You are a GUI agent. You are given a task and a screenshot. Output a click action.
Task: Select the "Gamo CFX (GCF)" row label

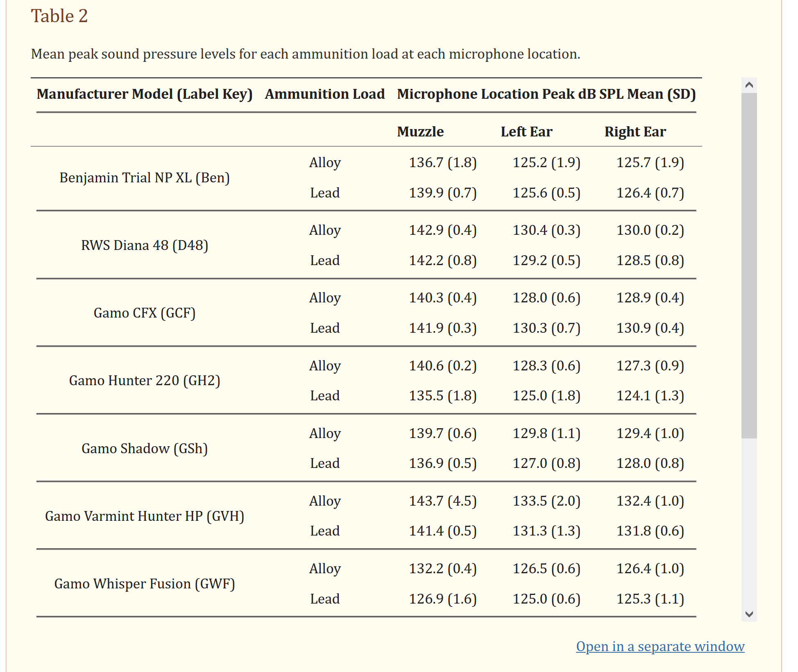[x=145, y=313]
